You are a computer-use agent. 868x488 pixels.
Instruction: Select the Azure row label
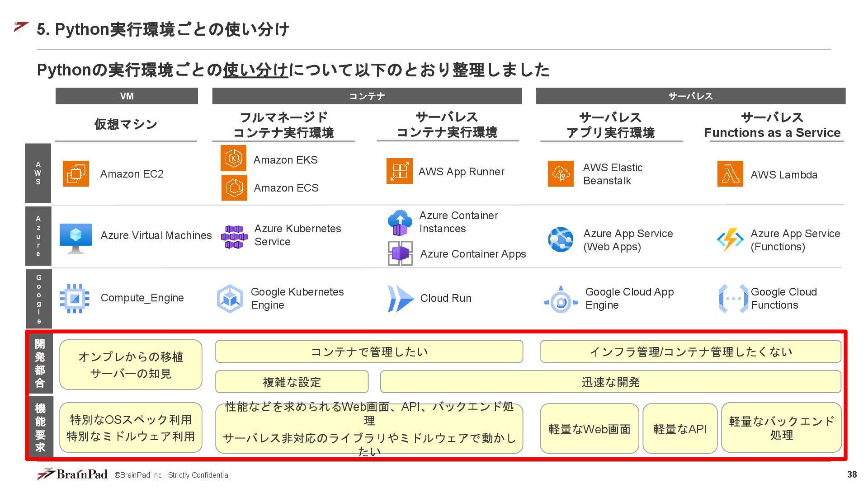click(38, 236)
